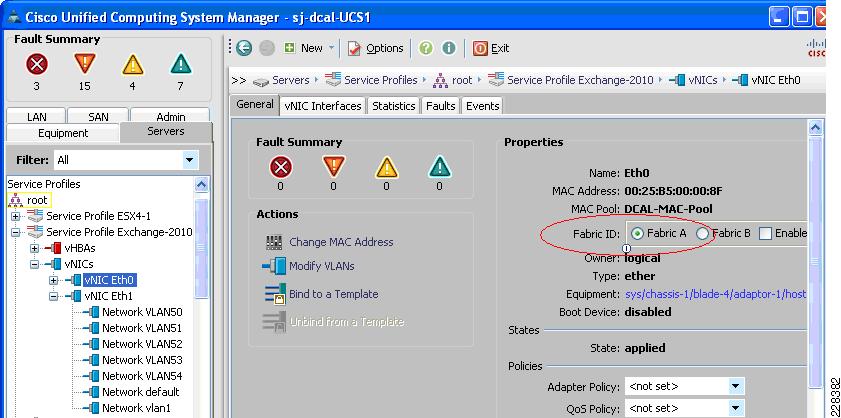Click Service Profile Exchange-2010 breadcrumb
The height and width of the screenshot is (418, 841).
tap(580, 80)
